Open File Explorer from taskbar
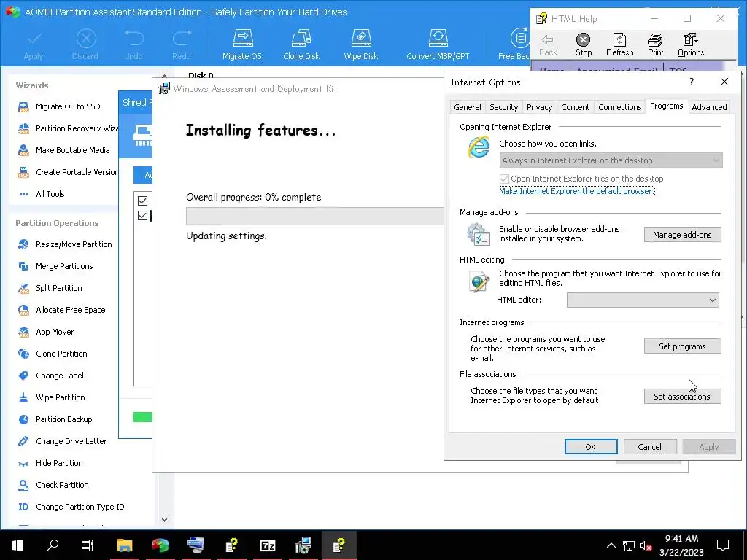747x560 pixels. coord(124,545)
